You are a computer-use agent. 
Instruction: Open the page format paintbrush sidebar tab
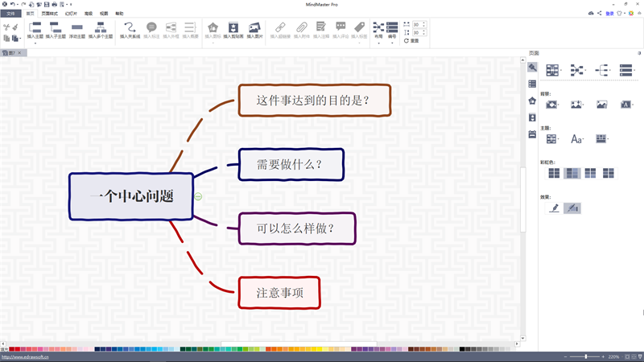tap(532, 68)
